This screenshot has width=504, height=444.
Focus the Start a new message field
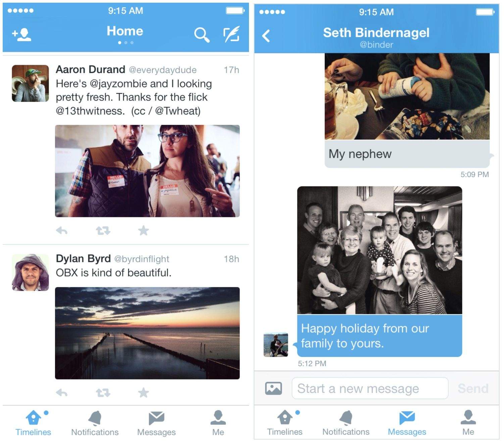pyautogui.click(x=370, y=388)
